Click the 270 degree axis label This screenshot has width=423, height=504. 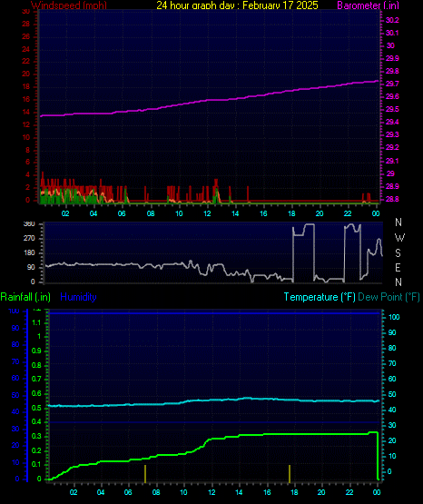pos(29,239)
